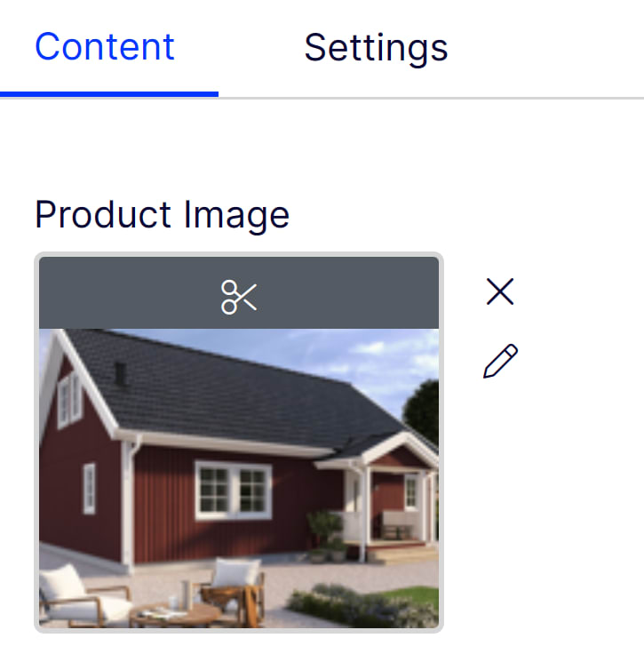This screenshot has width=644, height=662.
Task: Click the pencil edit icon
Action: (500, 361)
